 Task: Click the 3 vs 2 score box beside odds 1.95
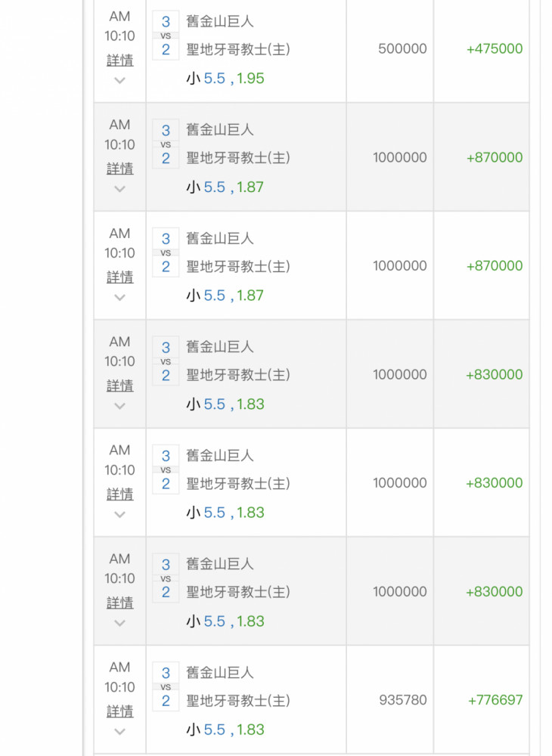[166, 36]
